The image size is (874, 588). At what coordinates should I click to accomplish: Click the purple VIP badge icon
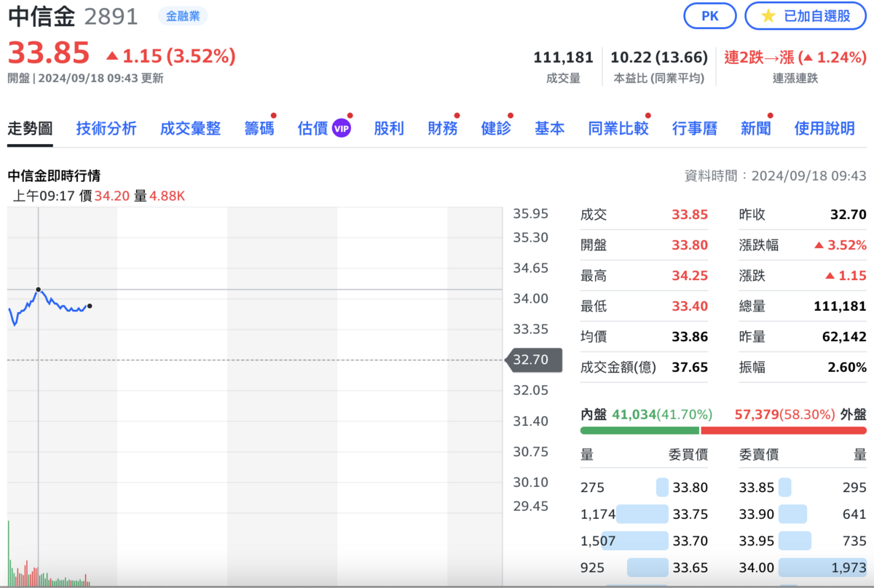tap(342, 129)
